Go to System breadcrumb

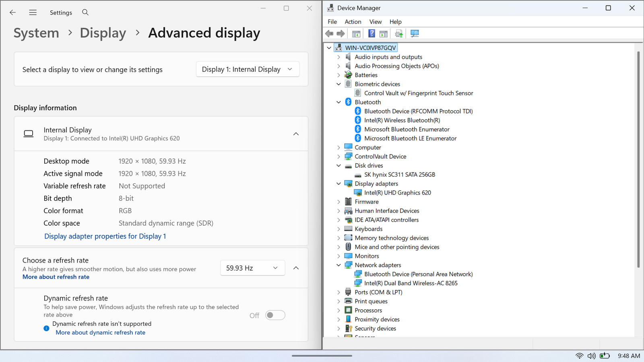(x=36, y=33)
